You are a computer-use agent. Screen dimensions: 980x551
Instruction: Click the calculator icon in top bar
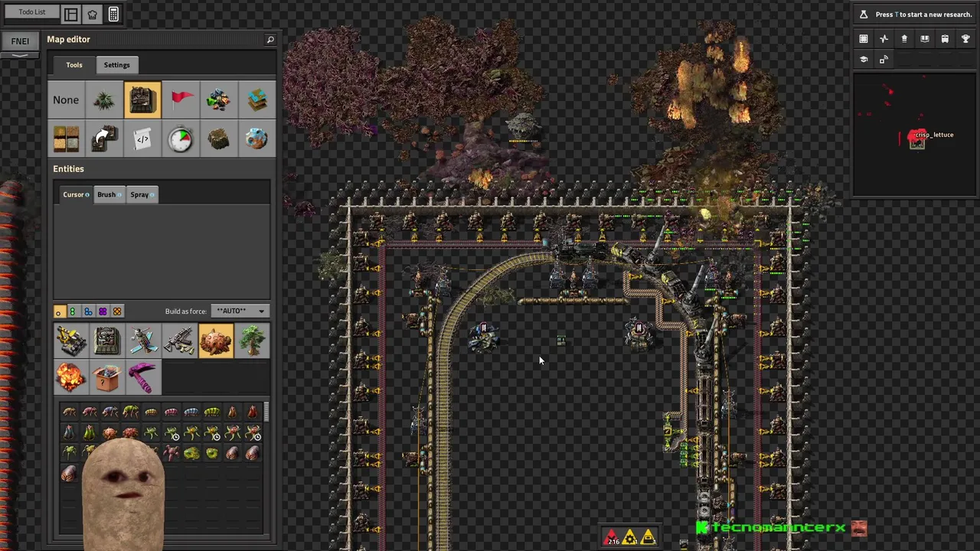click(x=113, y=14)
